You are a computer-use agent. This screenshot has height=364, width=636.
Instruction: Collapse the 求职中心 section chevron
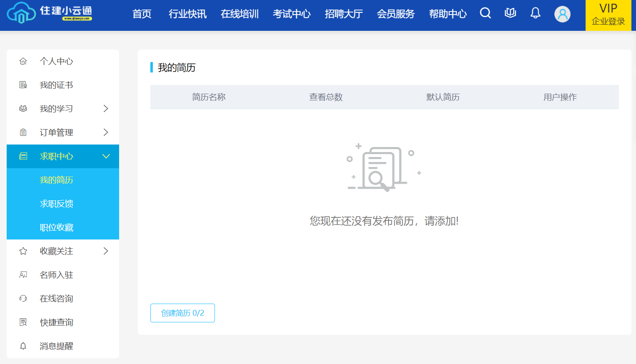(x=106, y=156)
